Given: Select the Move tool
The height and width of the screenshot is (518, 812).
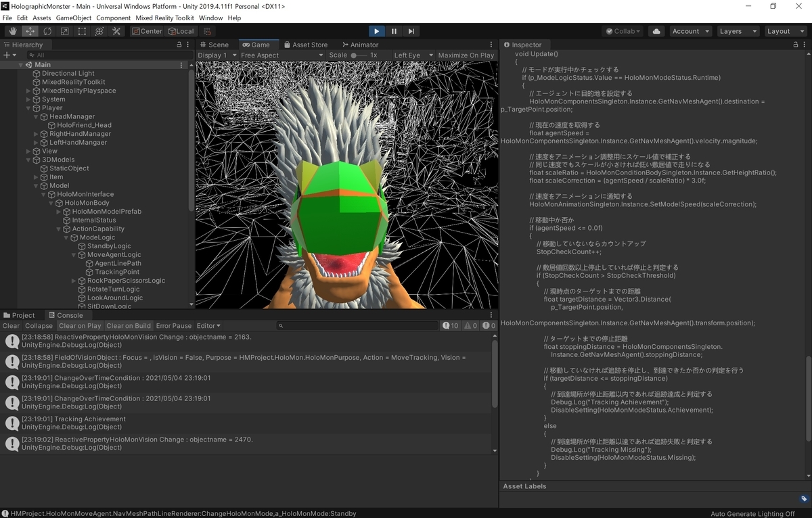Looking at the screenshot, I should coord(30,31).
